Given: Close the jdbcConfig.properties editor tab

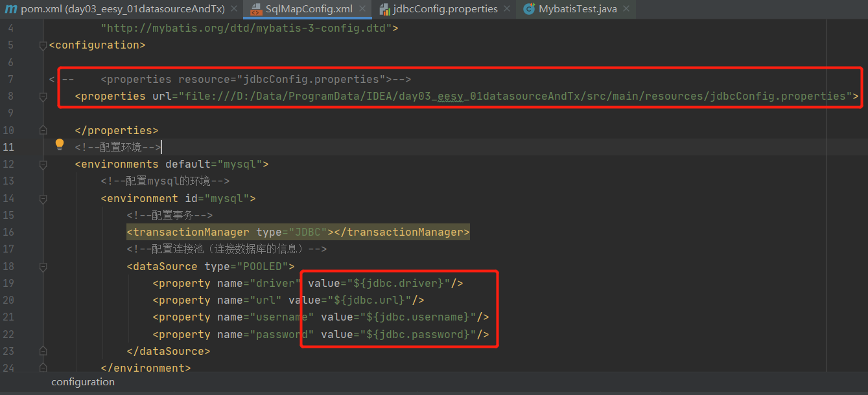Looking at the screenshot, I should click(x=507, y=10).
